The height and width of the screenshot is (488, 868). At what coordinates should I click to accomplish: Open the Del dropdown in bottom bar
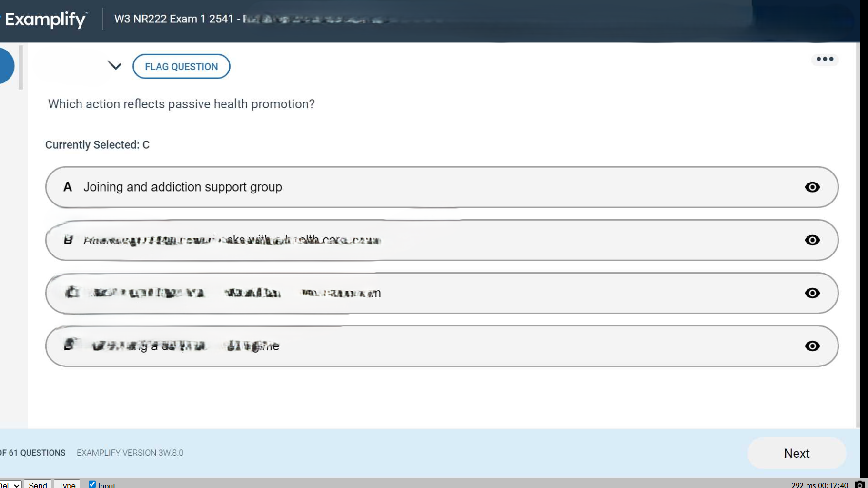[10, 484]
